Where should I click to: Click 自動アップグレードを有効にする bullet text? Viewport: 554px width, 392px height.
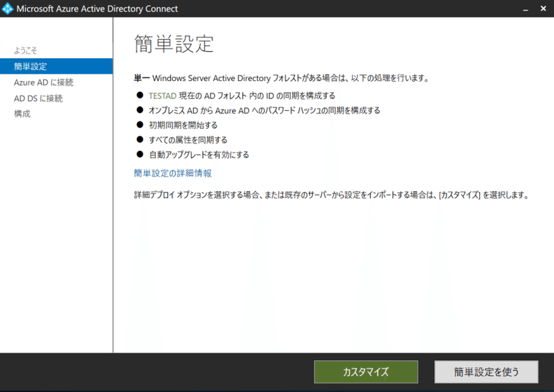pos(199,155)
